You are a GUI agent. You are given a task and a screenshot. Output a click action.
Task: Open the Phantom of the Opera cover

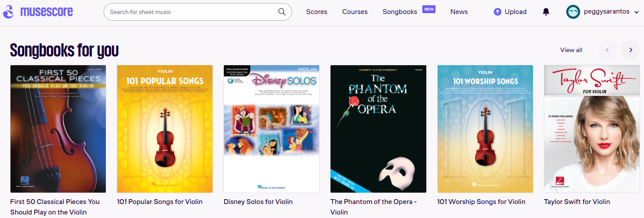(378, 129)
